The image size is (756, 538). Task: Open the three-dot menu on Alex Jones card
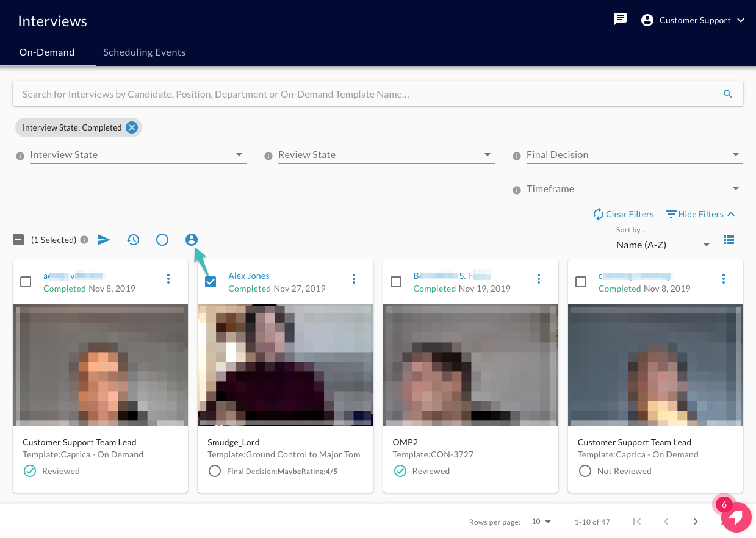point(354,279)
